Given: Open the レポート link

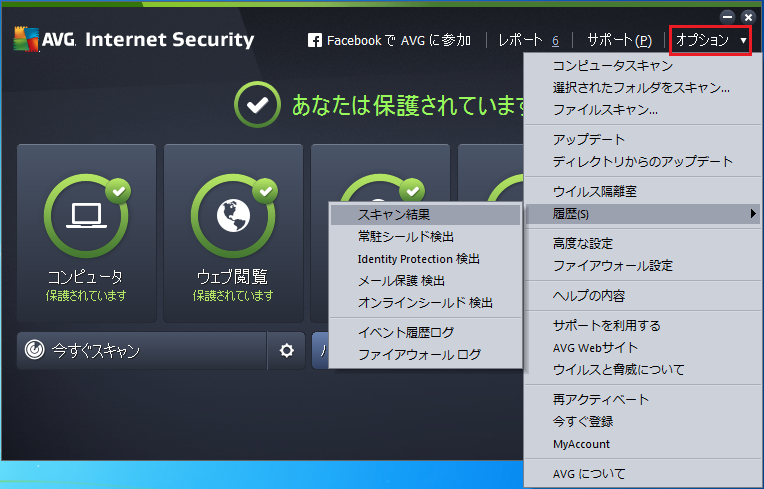Looking at the screenshot, I should [x=520, y=40].
